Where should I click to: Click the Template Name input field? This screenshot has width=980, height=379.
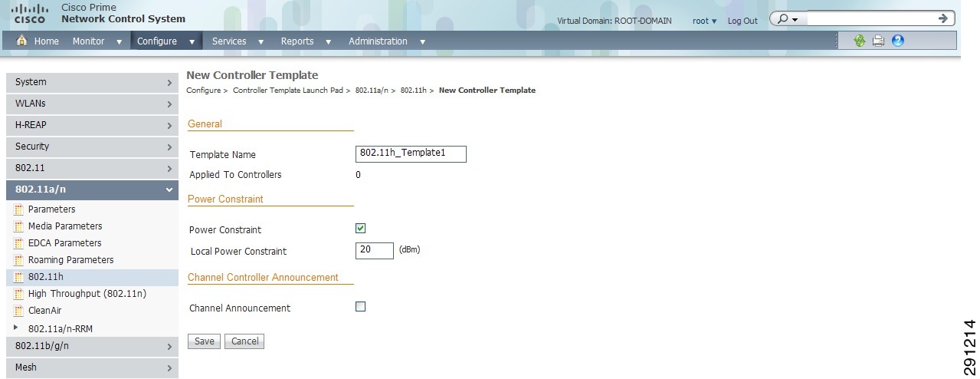click(x=411, y=153)
